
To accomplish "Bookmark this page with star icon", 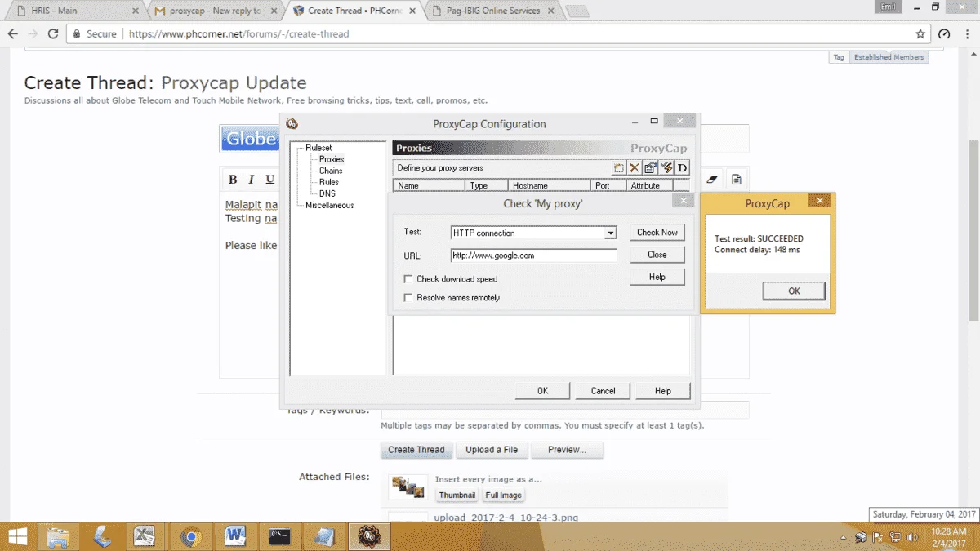I will (x=920, y=34).
